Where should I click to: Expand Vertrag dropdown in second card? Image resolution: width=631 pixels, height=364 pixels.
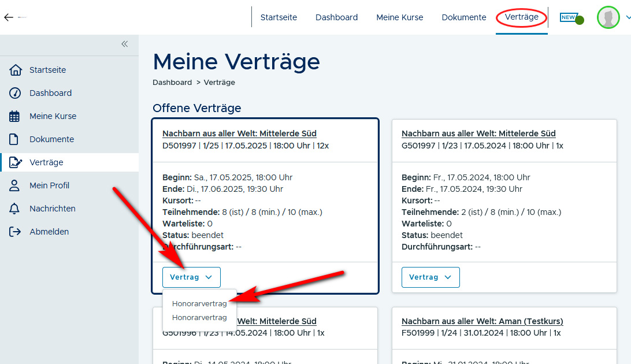[430, 277]
